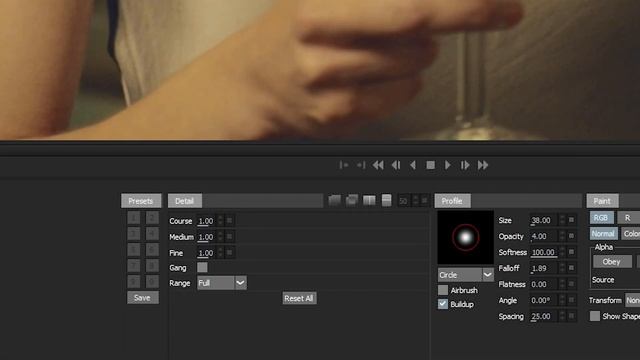Click the Medium value field 1.00
The height and width of the screenshot is (360, 640).
207,237
